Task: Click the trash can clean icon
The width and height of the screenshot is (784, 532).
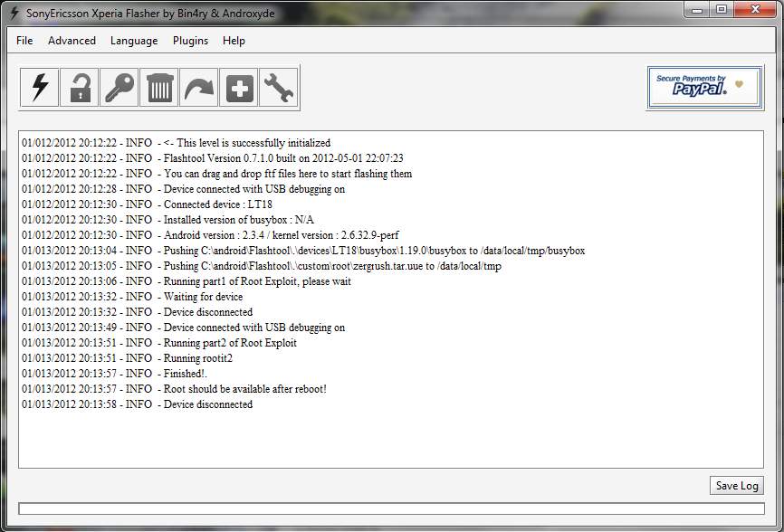Action: coord(159,88)
